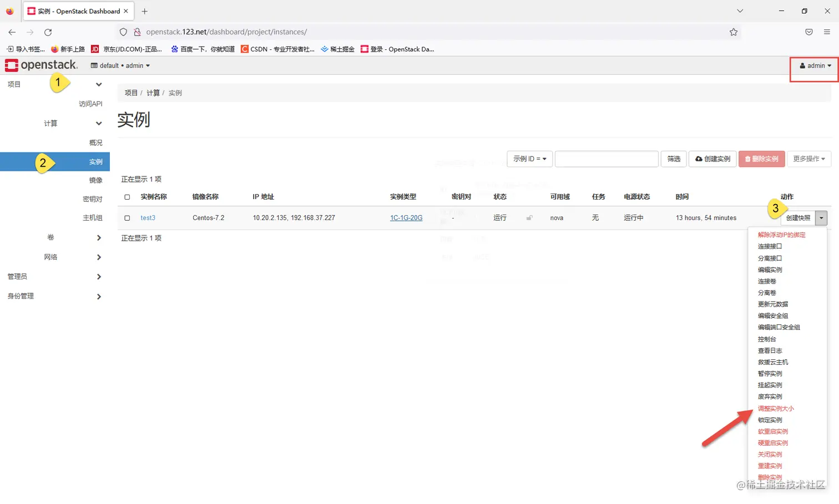Viewport: 839px width, 504px height.
Task: Click the shield tracking protection icon
Action: click(123, 32)
